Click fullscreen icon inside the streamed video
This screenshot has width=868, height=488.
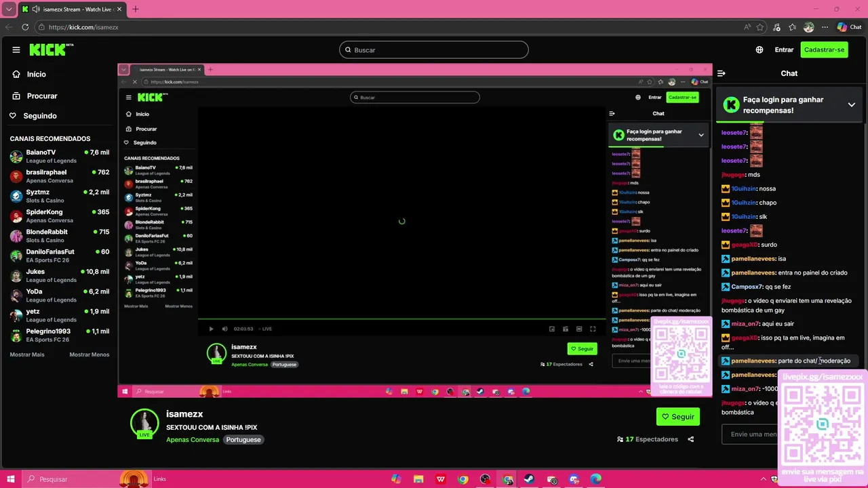point(593,329)
